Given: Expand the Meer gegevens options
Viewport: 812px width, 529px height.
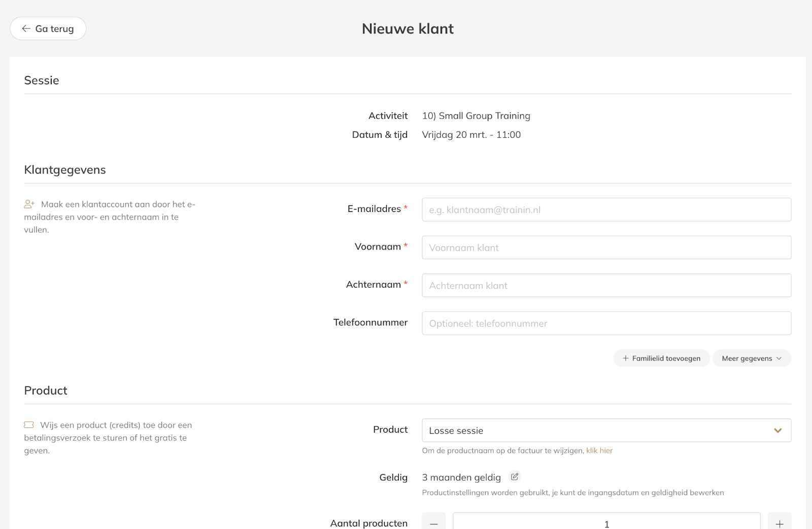Looking at the screenshot, I should tap(752, 359).
